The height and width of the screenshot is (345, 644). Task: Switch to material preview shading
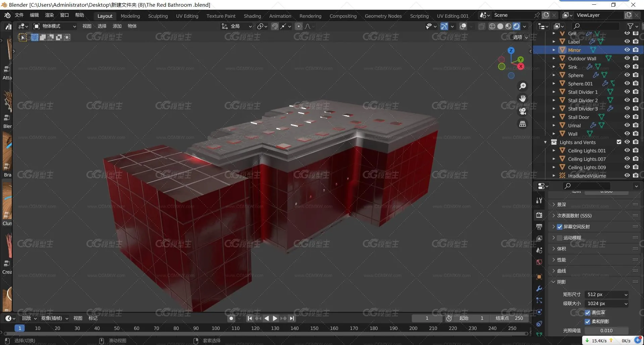(x=508, y=26)
